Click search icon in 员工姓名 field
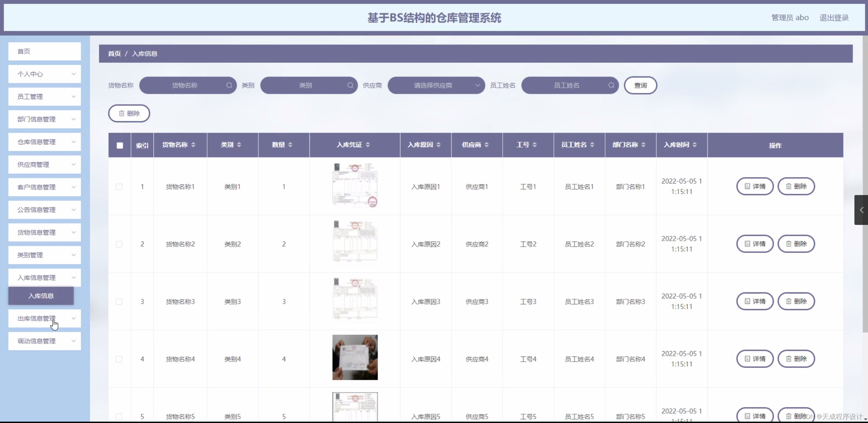The image size is (868, 423). 611,85
